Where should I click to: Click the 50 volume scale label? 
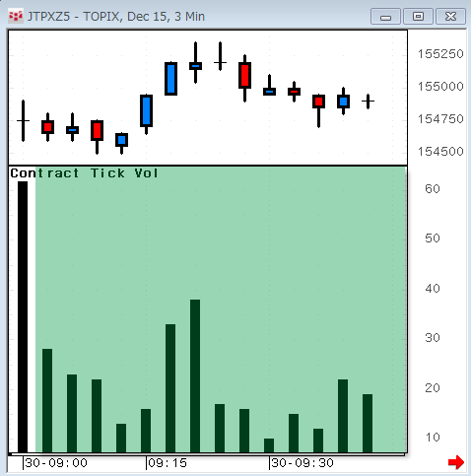[433, 238]
